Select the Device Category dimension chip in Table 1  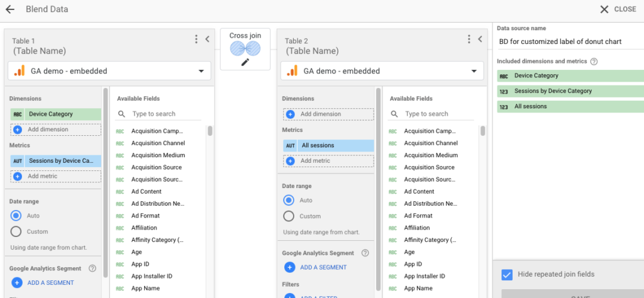tap(55, 114)
